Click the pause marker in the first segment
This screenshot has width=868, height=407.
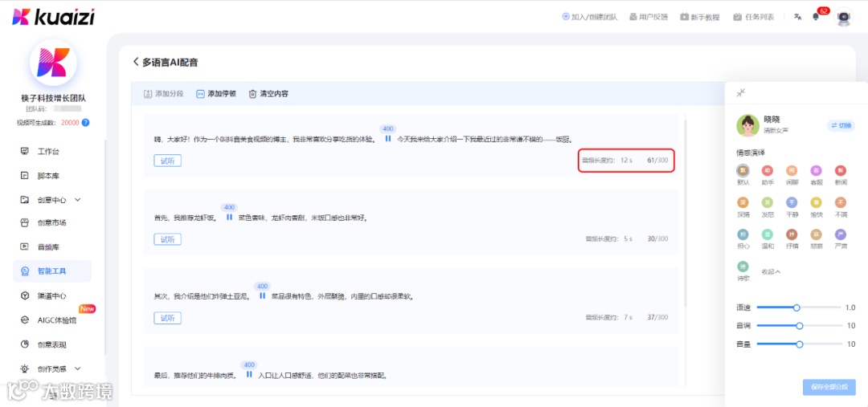388,139
